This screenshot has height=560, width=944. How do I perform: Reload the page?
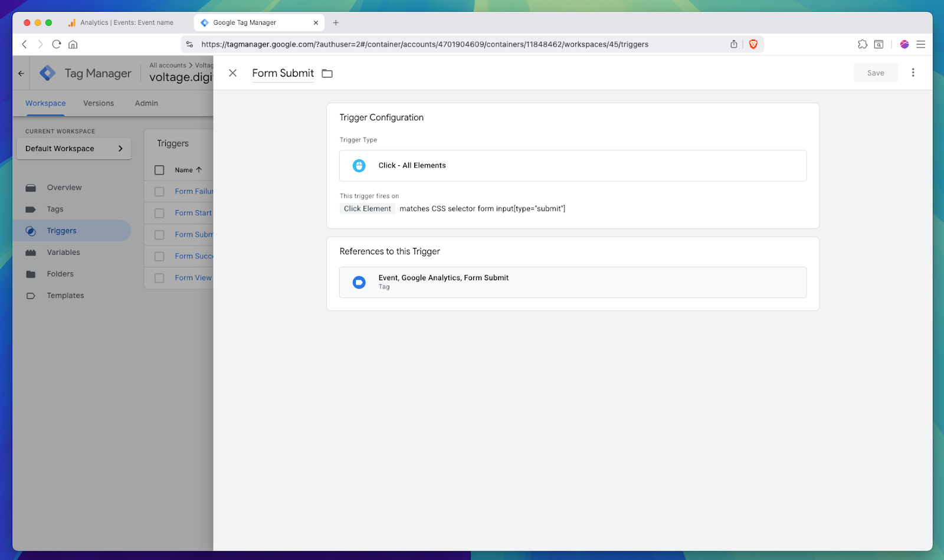coord(57,44)
